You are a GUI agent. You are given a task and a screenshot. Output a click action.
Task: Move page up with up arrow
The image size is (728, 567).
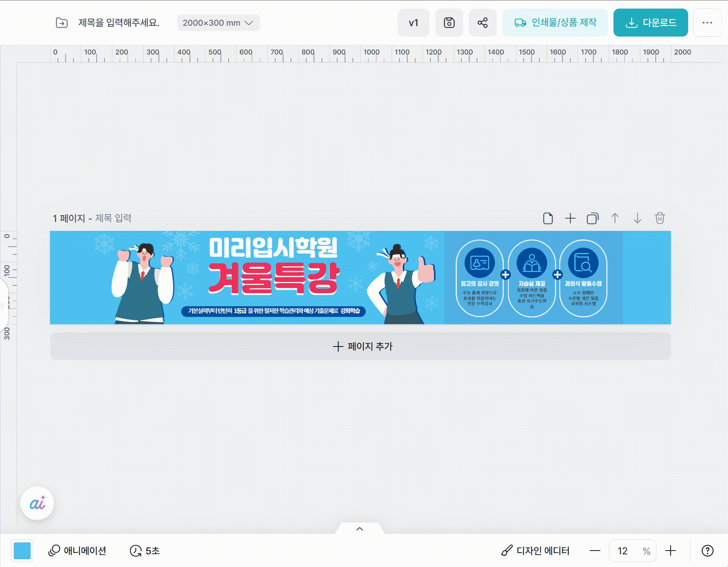tap(615, 218)
